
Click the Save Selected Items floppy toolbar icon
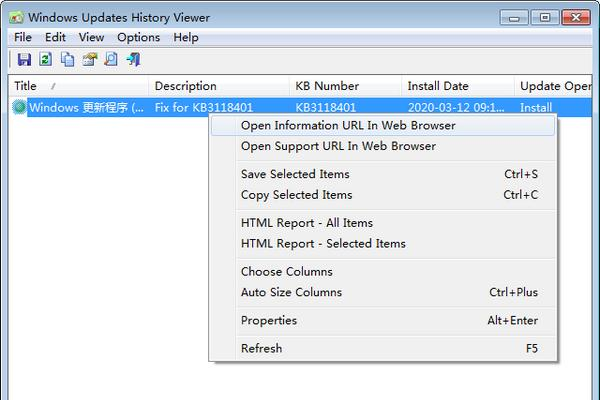point(24,59)
